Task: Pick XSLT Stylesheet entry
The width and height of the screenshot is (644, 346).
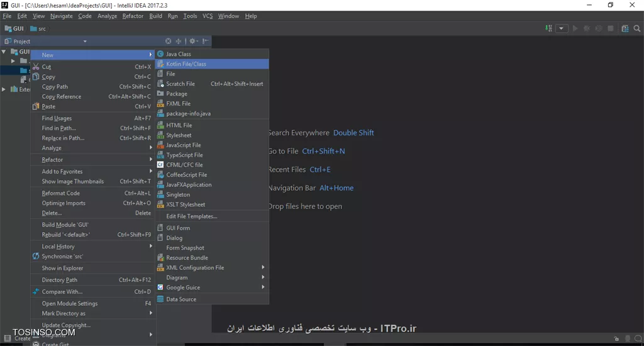Action: click(212, 204)
